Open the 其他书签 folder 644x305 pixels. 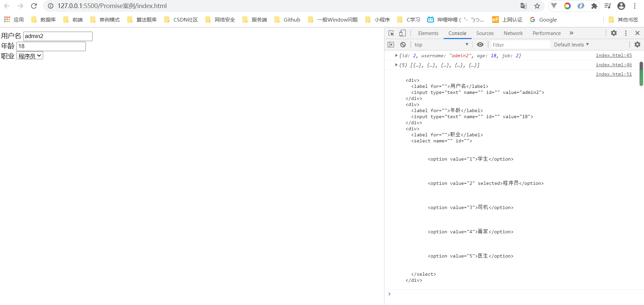pos(623,20)
